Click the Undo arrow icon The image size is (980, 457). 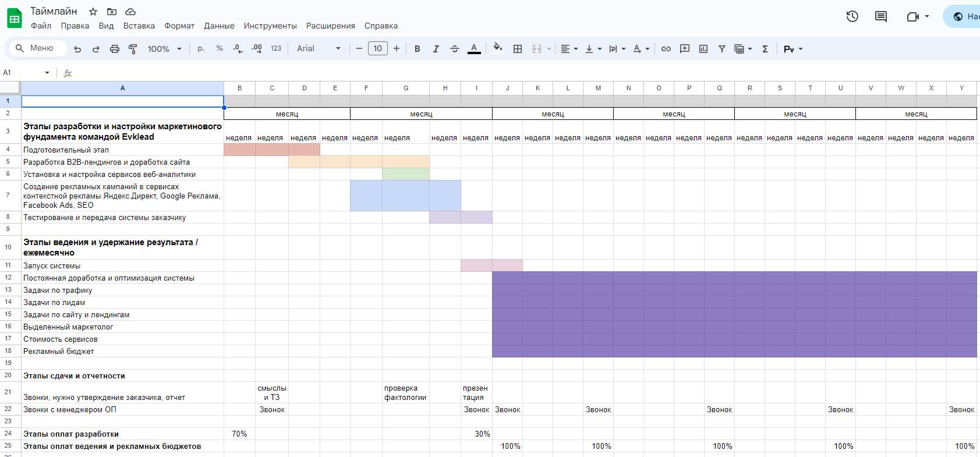tap(77, 49)
